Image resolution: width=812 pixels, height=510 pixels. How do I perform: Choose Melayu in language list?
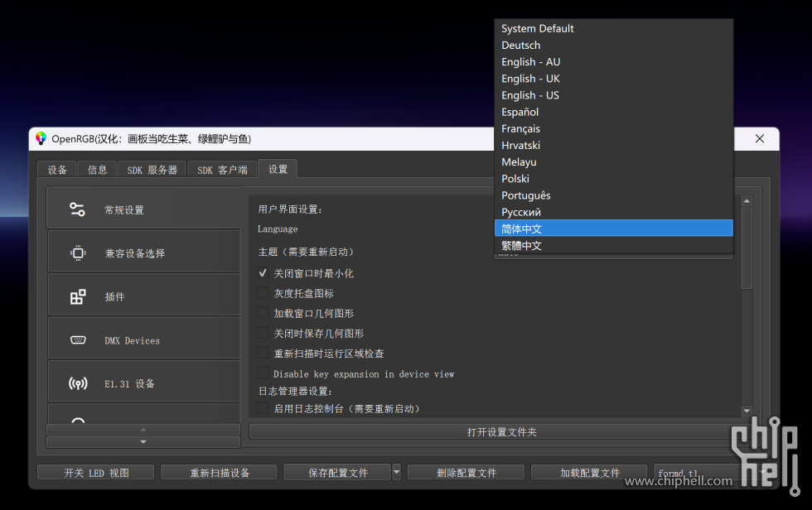tap(614, 162)
